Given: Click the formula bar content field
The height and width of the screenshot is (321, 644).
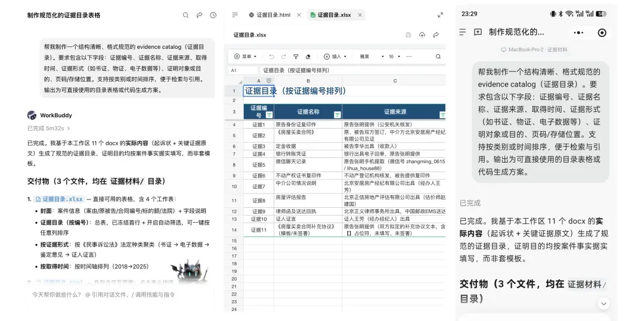Looking at the screenshot, I should click(352, 70).
